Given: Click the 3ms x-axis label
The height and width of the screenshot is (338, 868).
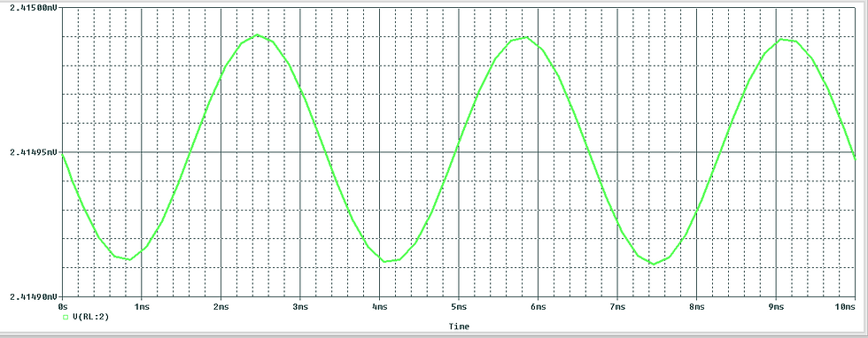Looking at the screenshot, I should click(x=300, y=306).
